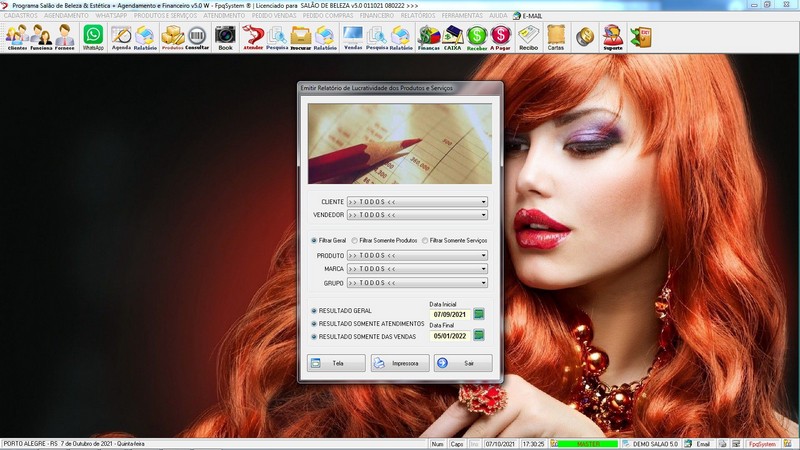Select Filtrar Somente Produtos option
This screenshot has height=450, width=800.
354,241
